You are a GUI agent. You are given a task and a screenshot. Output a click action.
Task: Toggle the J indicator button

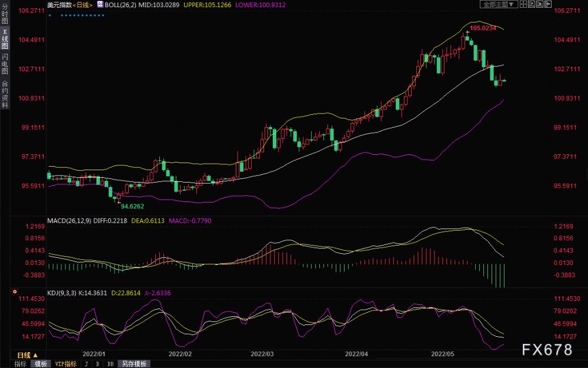[86, 364]
